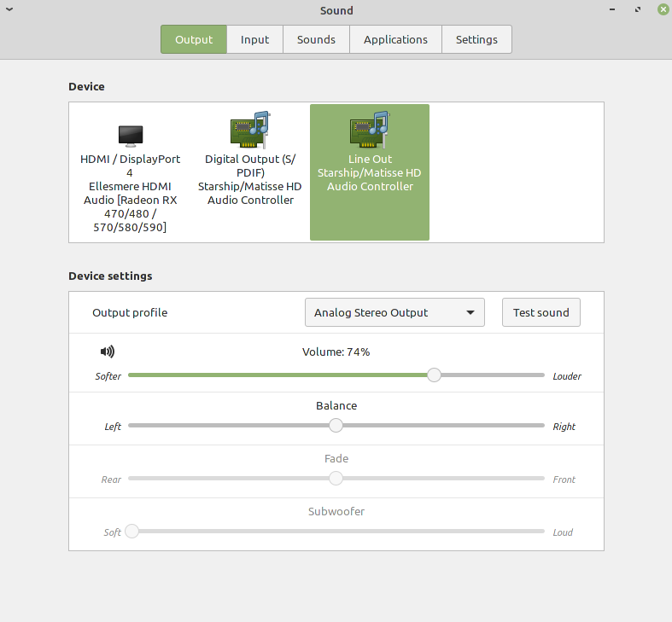Close the Sound window
Image resolution: width=672 pixels, height=622 pixels.
(x=663, y=9)
